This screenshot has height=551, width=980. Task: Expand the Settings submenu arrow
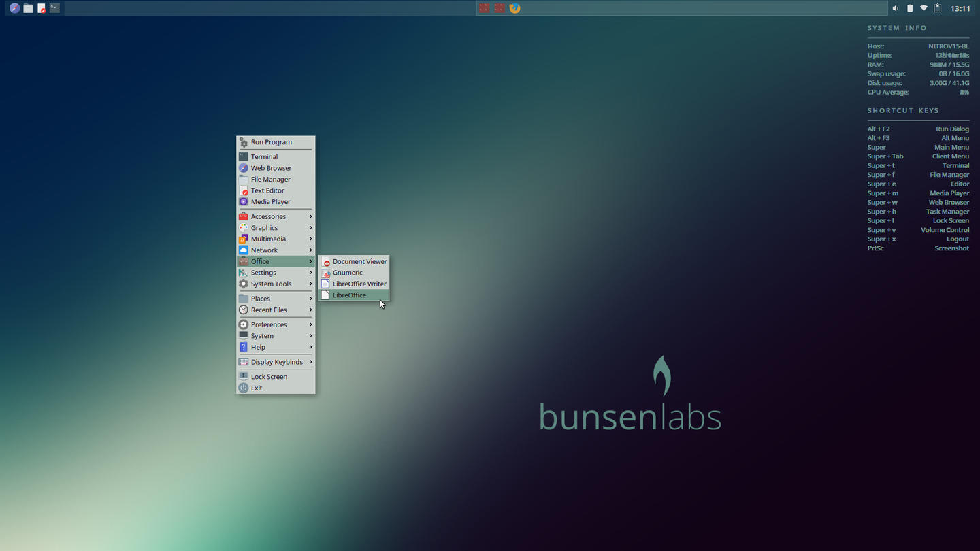(311, 273)
